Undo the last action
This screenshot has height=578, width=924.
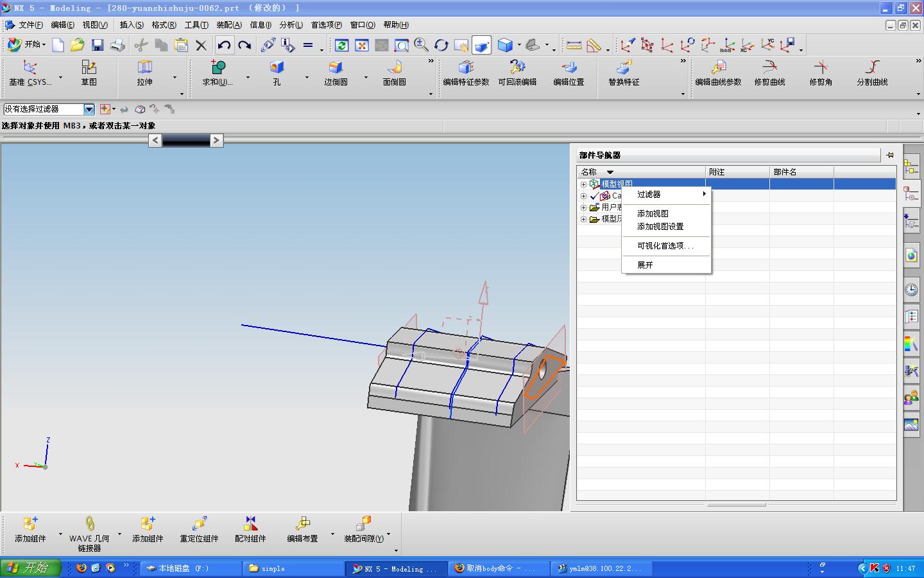224,45
